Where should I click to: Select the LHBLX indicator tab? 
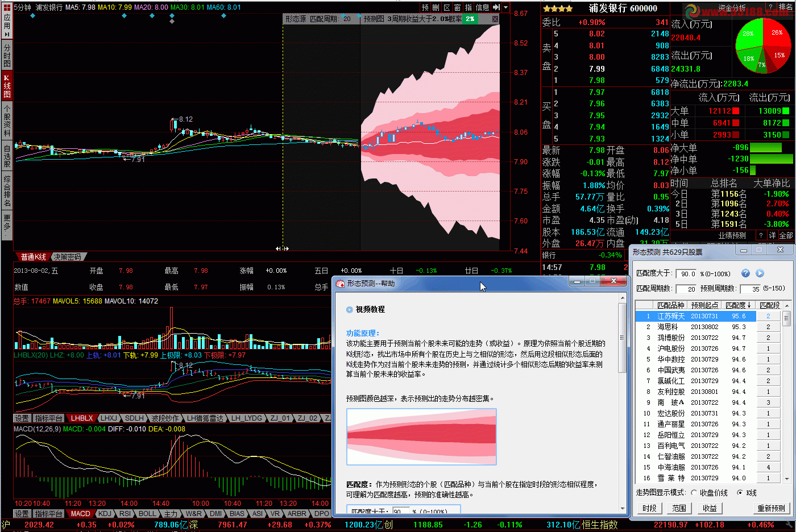click(x=82, y=418)
